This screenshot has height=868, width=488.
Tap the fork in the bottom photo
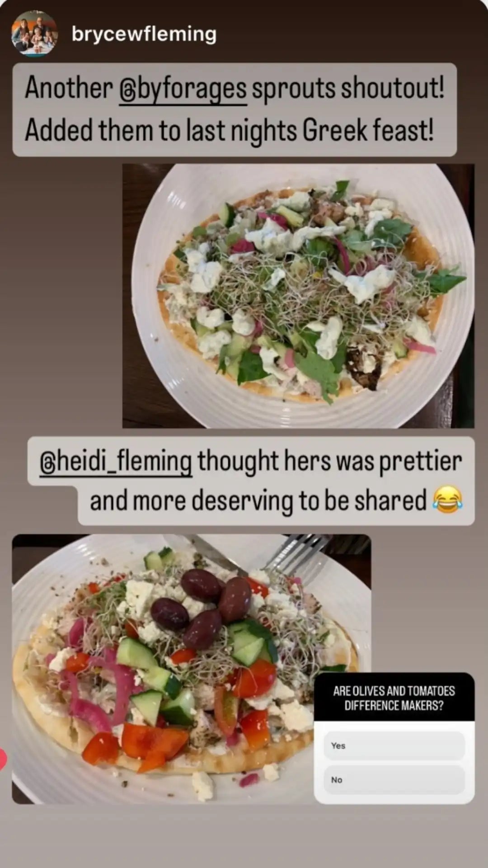(298, 552)
